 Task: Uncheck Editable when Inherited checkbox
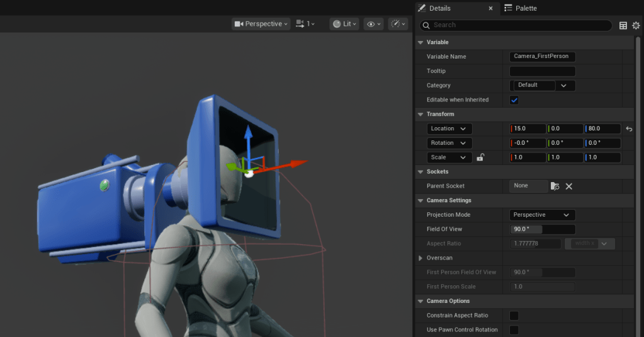(514, 100)
